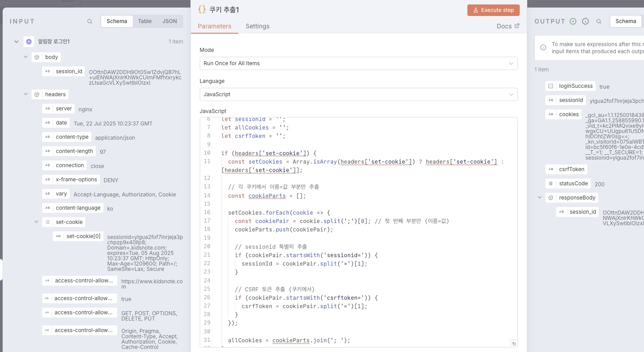Click the cube icon beside headers
Screen dimensions: 644x352
point(37,94)
